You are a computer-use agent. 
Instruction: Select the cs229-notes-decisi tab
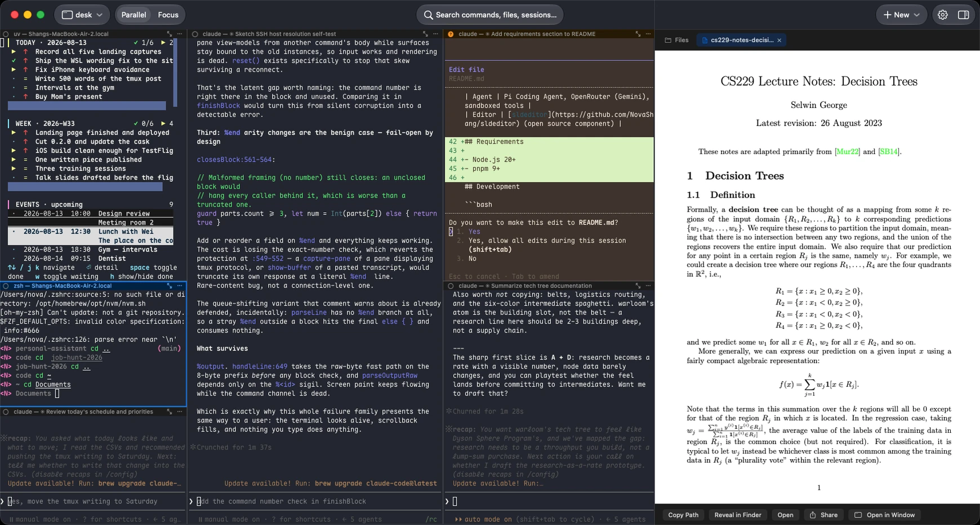(742, 40)
